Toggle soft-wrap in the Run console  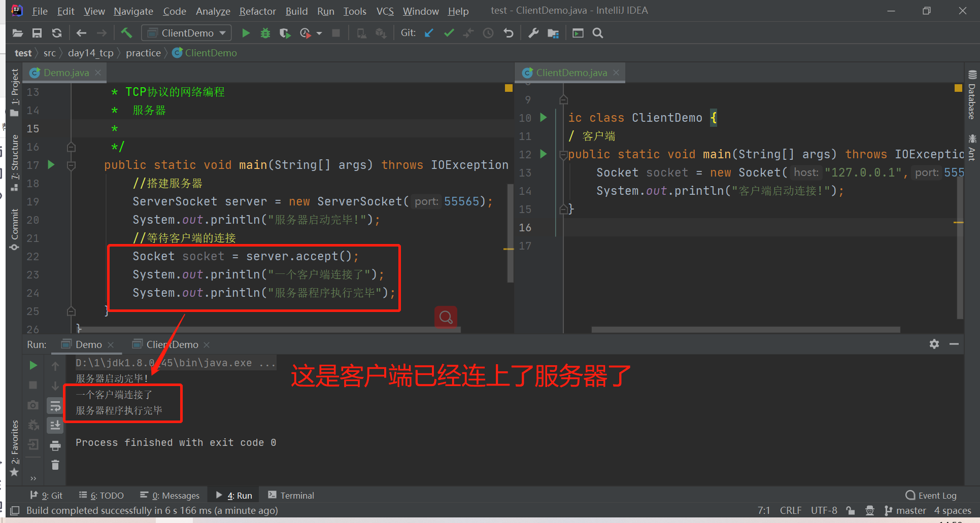click(55, 405)
